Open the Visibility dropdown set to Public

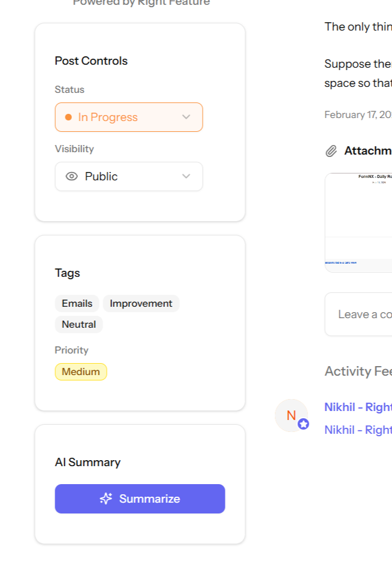click(x=128, y=176)
